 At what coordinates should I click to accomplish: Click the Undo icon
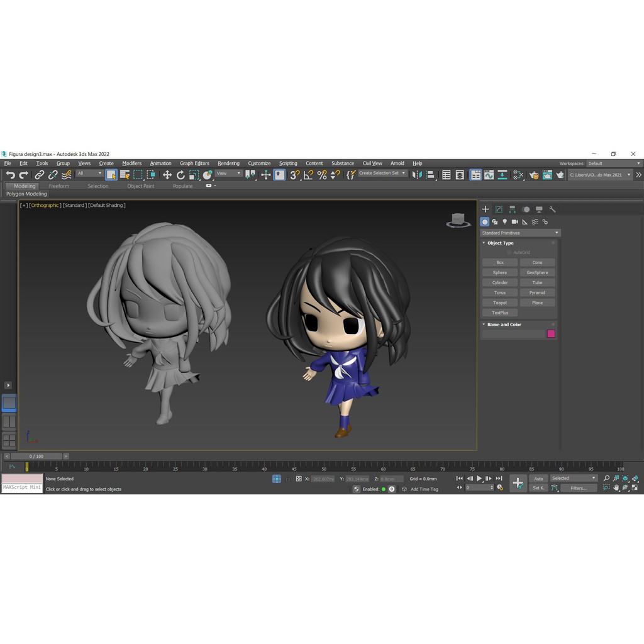coord(11,174)
